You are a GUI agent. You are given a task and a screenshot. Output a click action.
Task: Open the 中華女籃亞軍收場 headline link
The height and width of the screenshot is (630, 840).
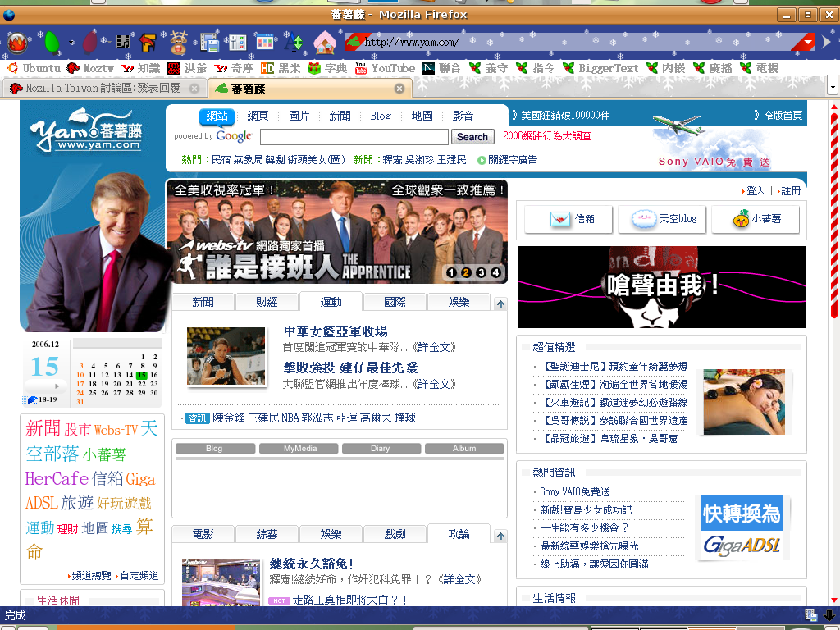(x=335, y=331)
